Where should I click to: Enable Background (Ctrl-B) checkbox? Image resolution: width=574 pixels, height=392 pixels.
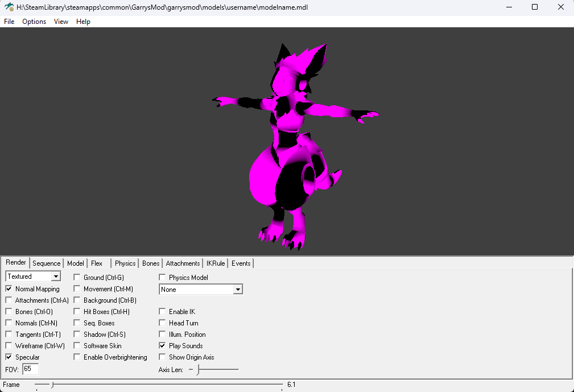(77, 300)
